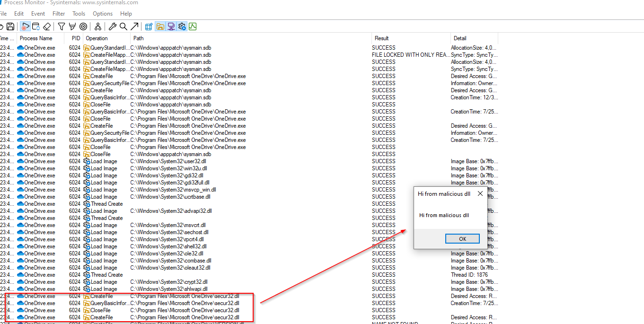
Task: Clear the display with the eraser icon
Action: (47, 26)
